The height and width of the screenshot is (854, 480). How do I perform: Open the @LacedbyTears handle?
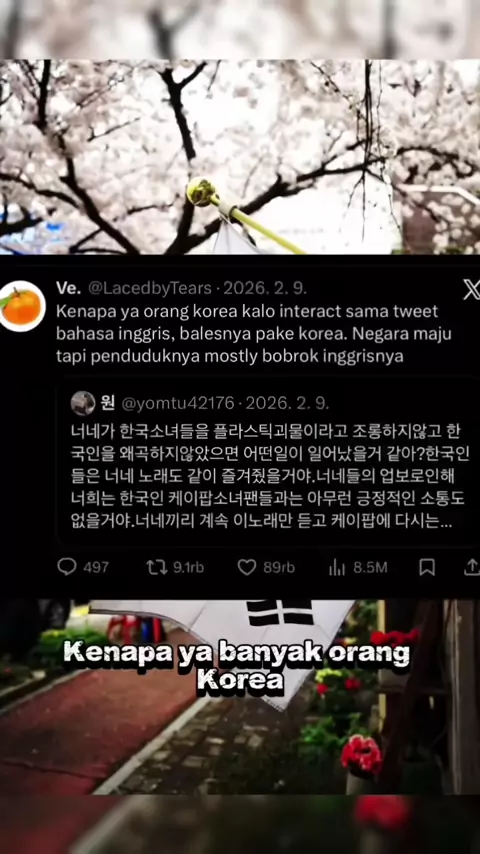click(x=150, y=288)
